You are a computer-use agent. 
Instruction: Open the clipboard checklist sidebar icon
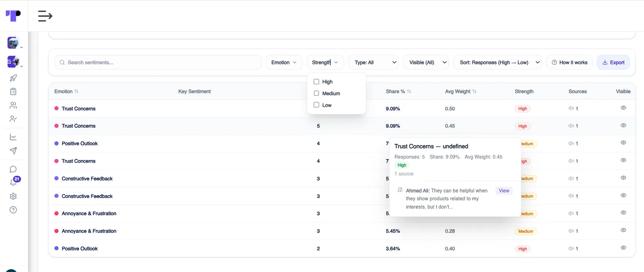13,91
